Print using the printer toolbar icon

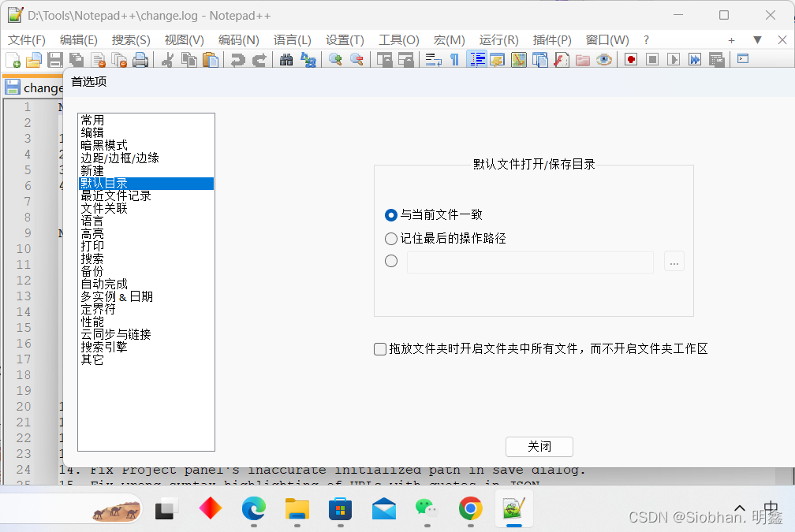[x=140, y=60]
